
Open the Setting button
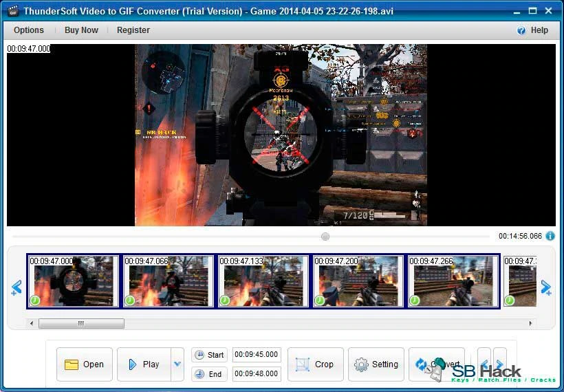[376, 364]
